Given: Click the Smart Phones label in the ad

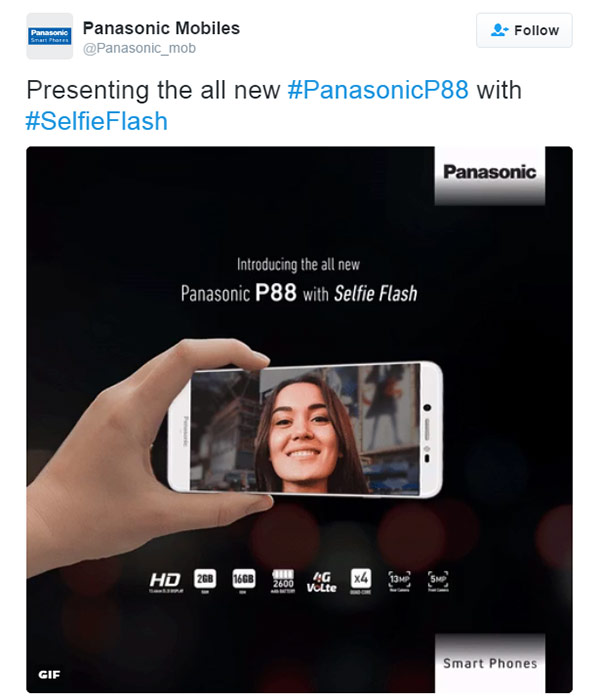Looking at the screenshot, I should coord(490,663).
